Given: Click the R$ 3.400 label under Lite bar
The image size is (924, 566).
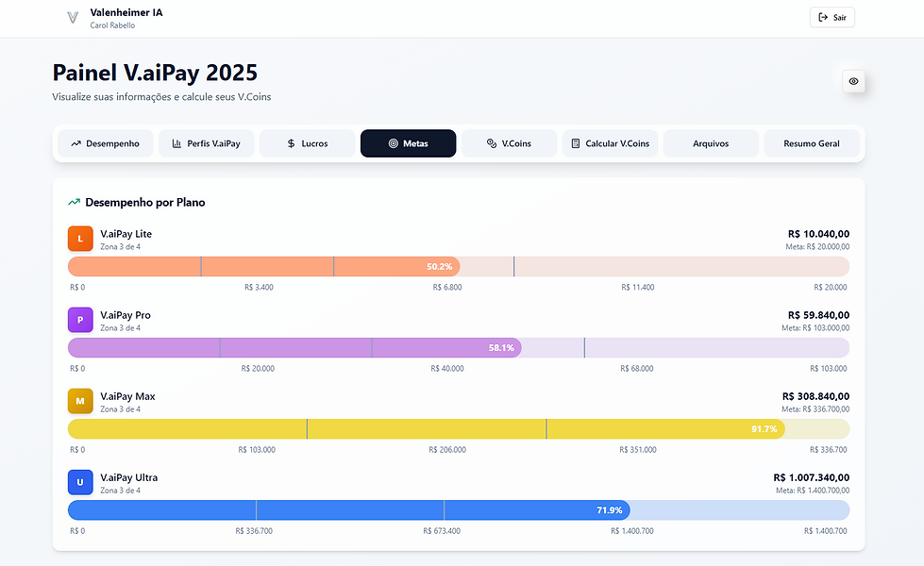Looking at the screenshot, I should click(259, 288).
